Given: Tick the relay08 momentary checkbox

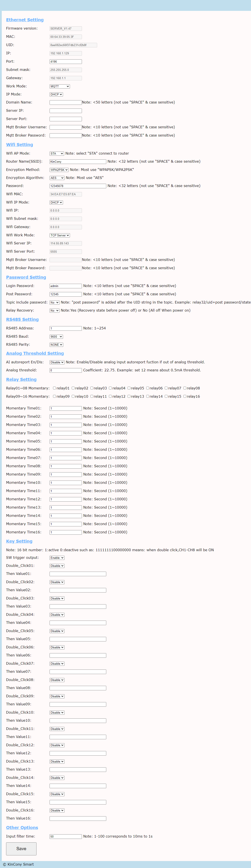Looking at the screenshot, I should click(185, 388).
